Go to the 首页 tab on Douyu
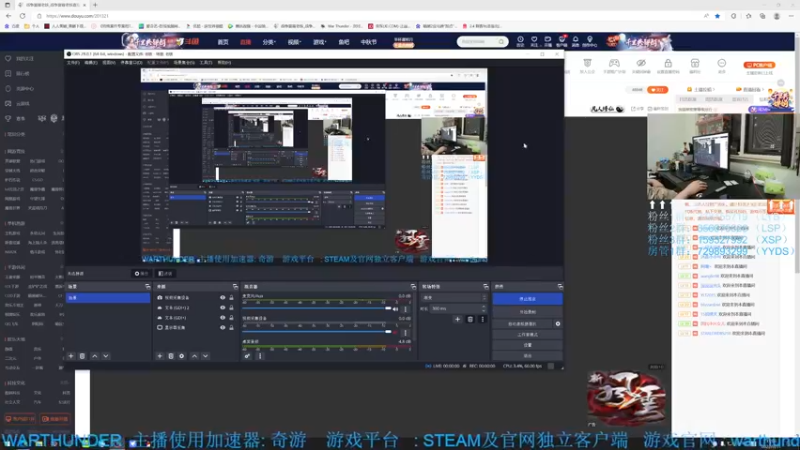The image size is (800, 450). point(223,42)
